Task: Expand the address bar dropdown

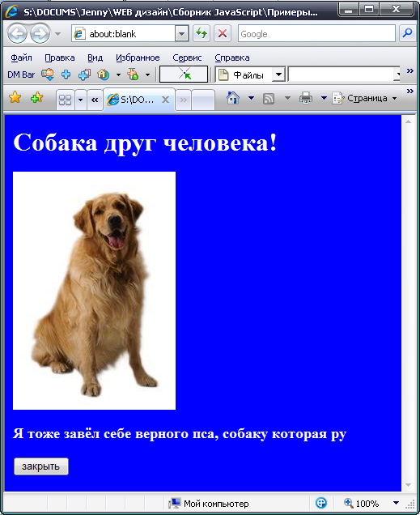Action: 181,34
